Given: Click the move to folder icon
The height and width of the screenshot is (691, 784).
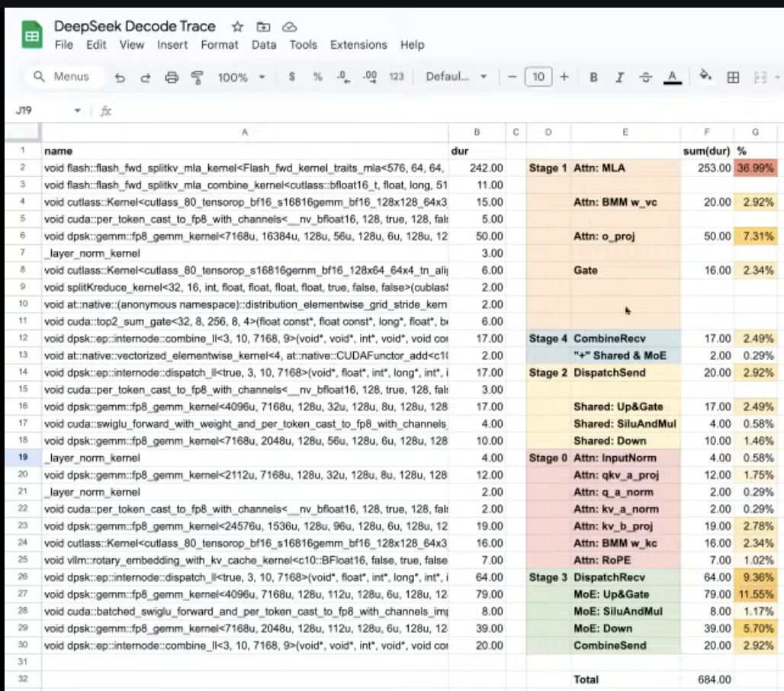Looking at the screenshot, I should [x=263, y=27].
